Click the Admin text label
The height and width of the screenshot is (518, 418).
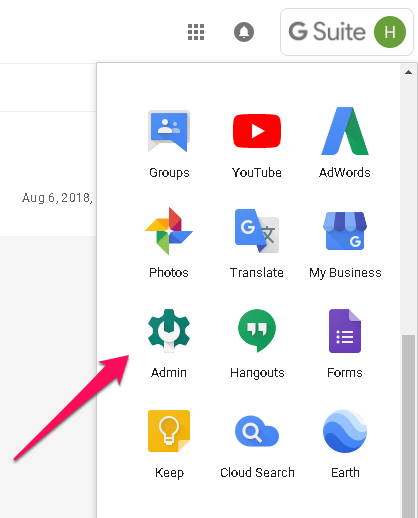pos(169,373)
